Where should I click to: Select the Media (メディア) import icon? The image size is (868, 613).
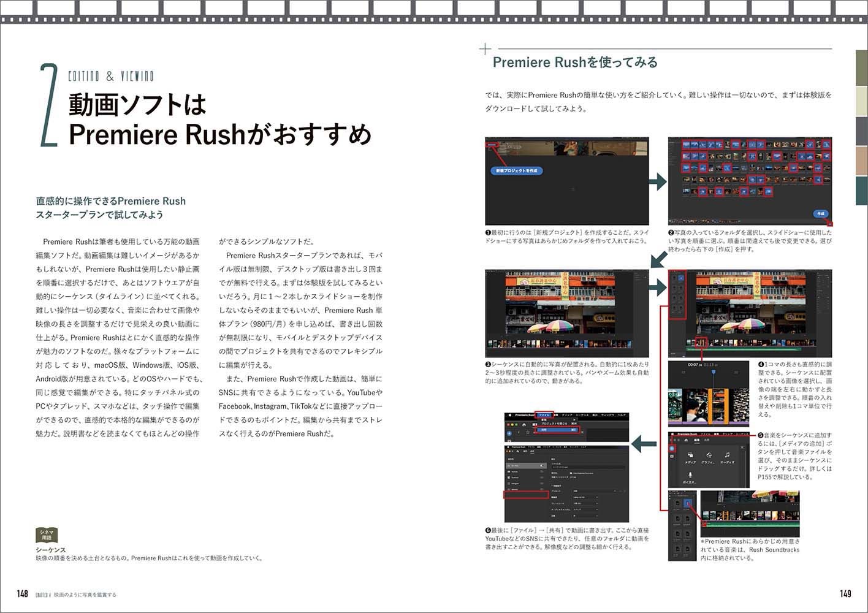[x=690, y=456]
